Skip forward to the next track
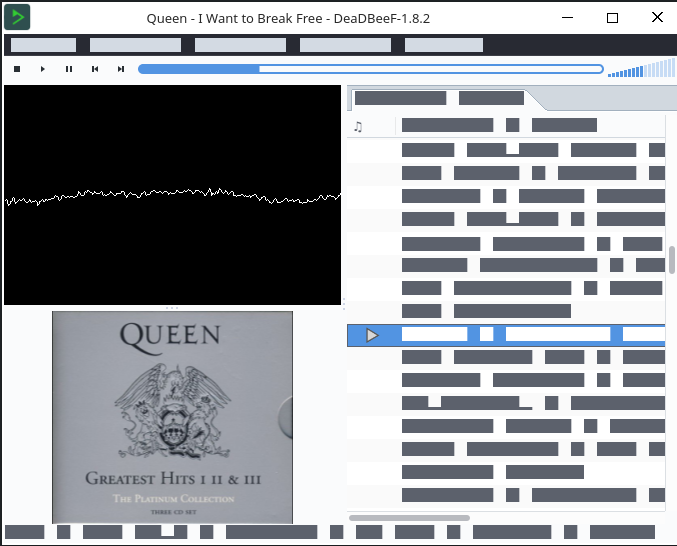677x546 pixels. [x=121, y=69]
